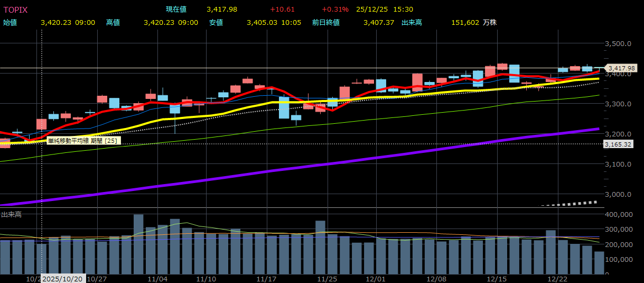Click the 前日終値 previous close label

[325, 22]
